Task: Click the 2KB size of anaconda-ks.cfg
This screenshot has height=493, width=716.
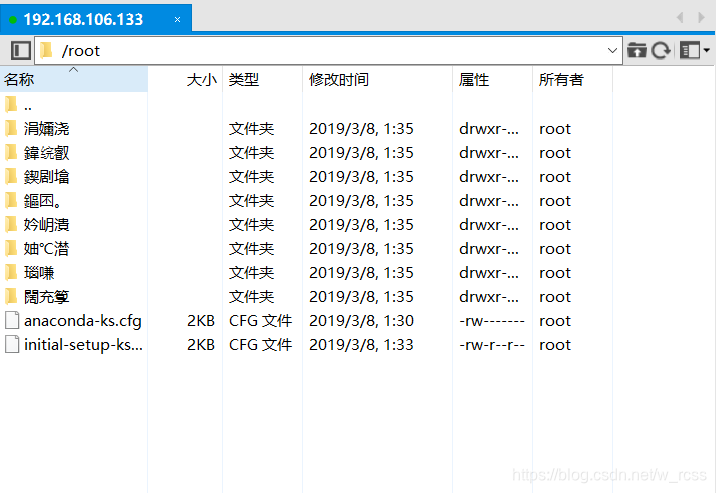Action: pyautogui.click(x=201, y=321)
